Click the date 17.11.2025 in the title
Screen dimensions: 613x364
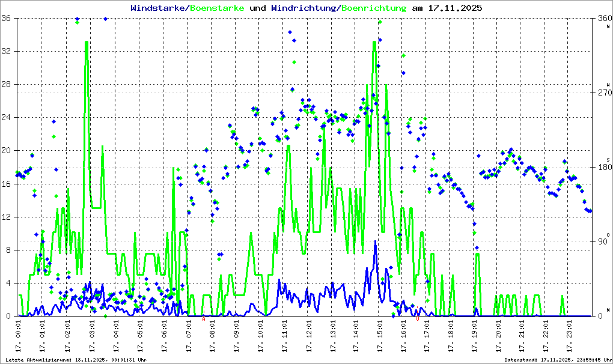[455, 8]
